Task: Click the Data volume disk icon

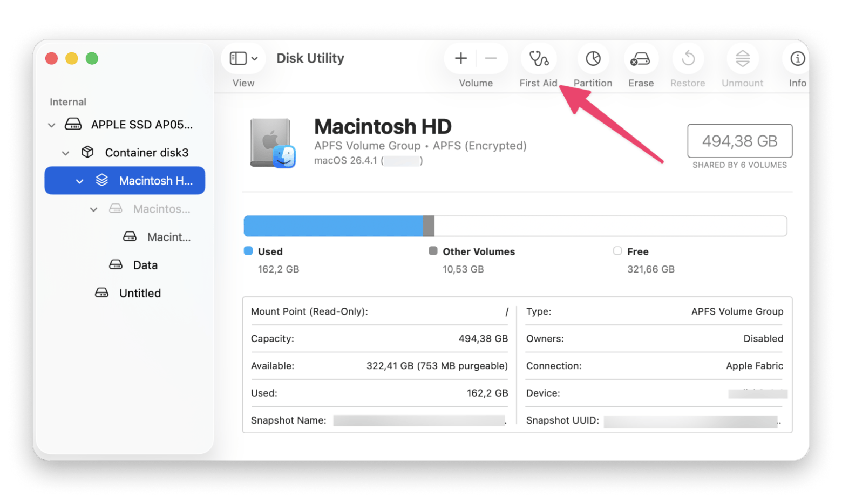Action: point(116,264)
